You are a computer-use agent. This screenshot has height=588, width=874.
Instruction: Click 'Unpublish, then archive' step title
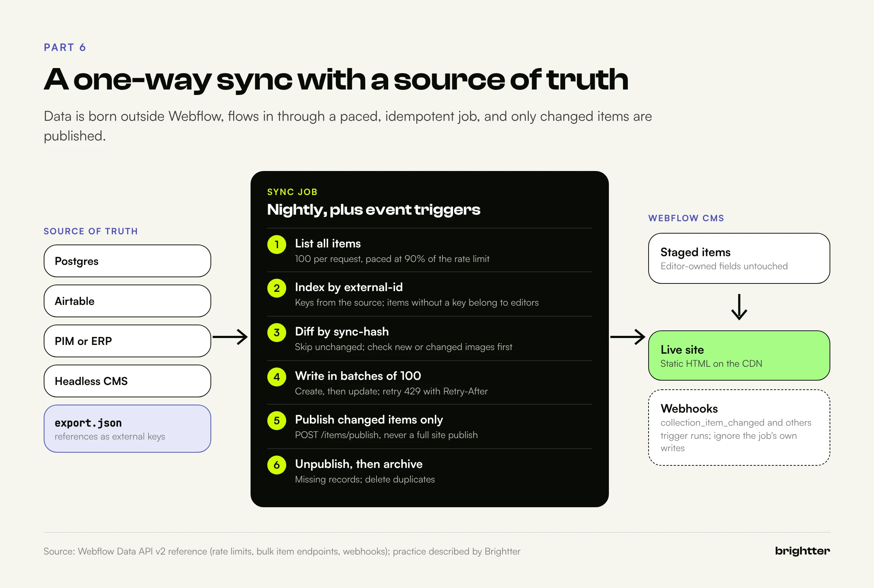359,464
